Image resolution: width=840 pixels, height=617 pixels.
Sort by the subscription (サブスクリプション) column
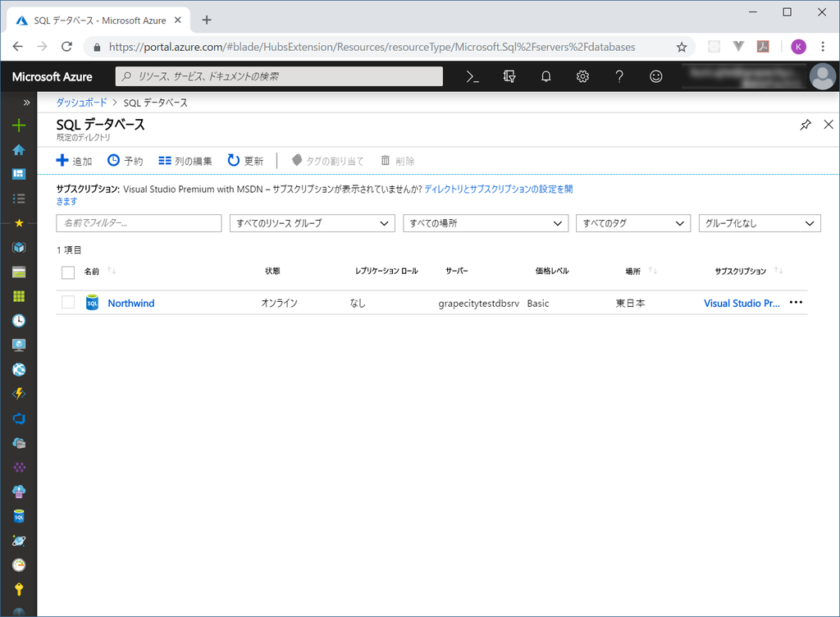click(748, 271)
